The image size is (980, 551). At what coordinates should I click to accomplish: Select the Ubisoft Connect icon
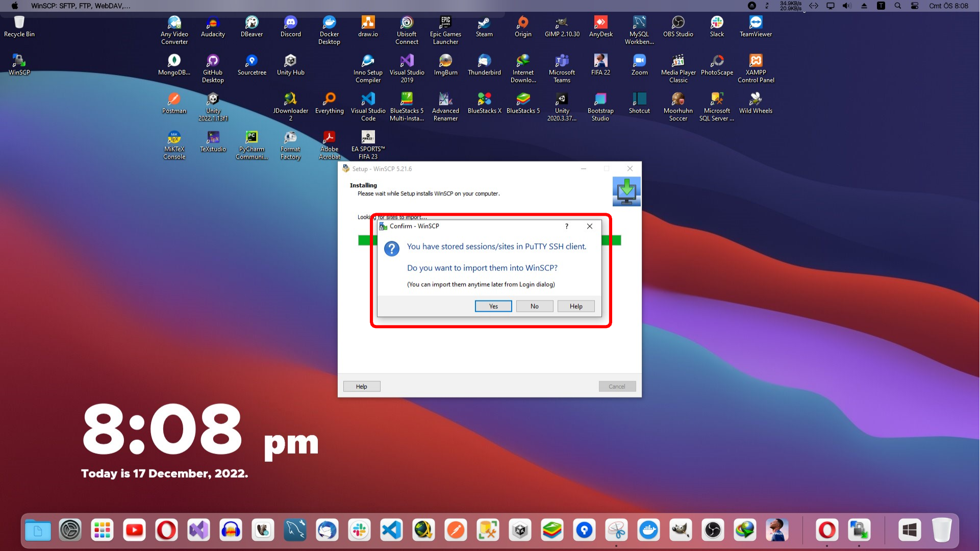click(407, 30)
